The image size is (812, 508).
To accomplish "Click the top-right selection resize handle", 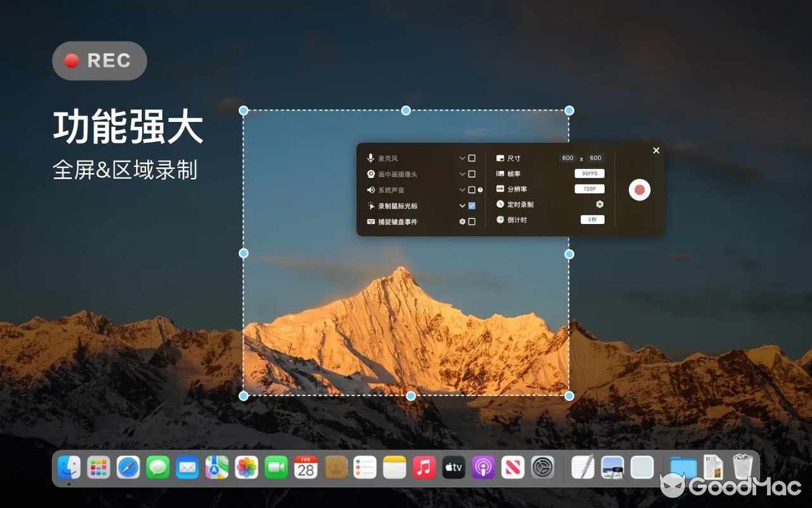I will click(x=569, y=110).
